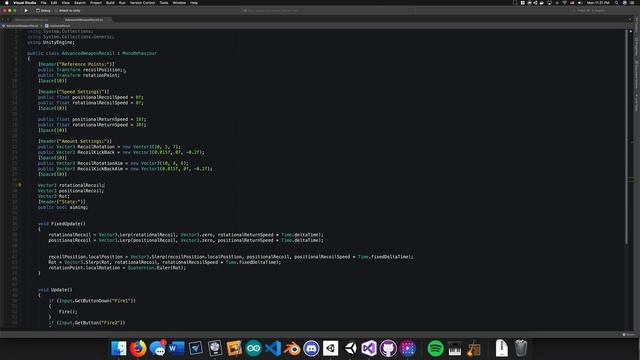The height and width of the screenshot is (360, 640).
Task: Open Spotlight search in menu bar
Action: [x=616, y=2]
